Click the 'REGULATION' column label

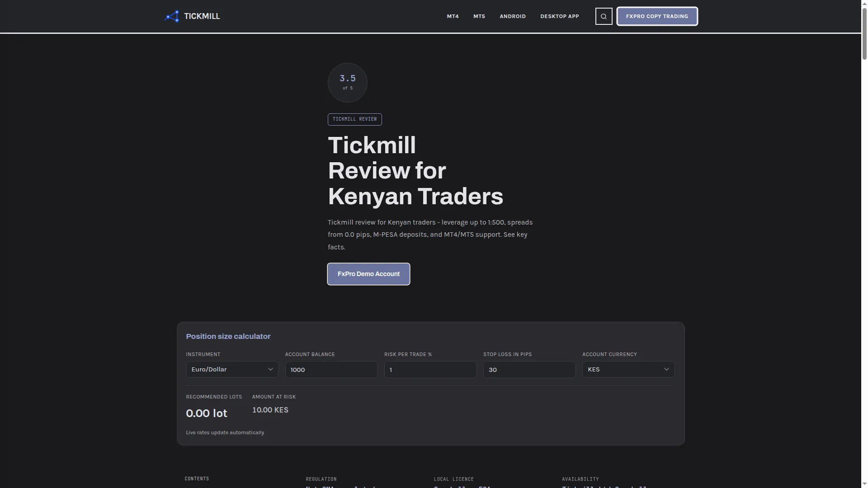(x=321, y=479)
